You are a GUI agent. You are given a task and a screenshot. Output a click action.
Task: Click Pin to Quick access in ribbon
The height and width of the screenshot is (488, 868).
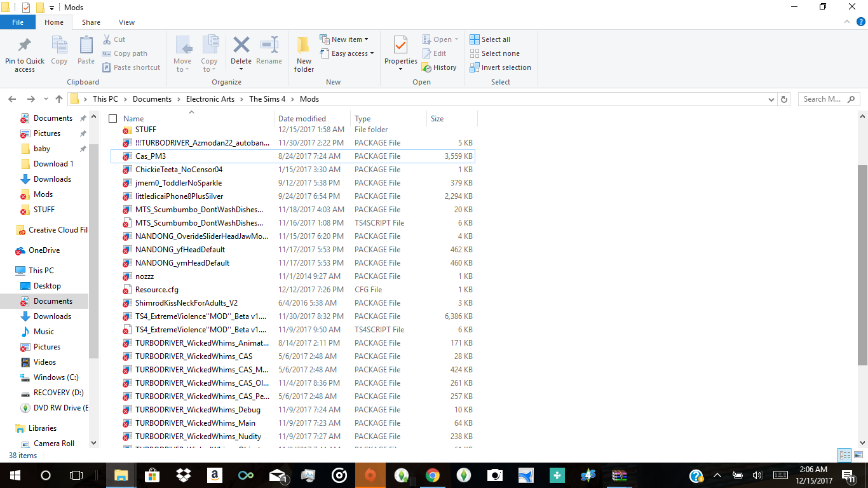point(25,54)
